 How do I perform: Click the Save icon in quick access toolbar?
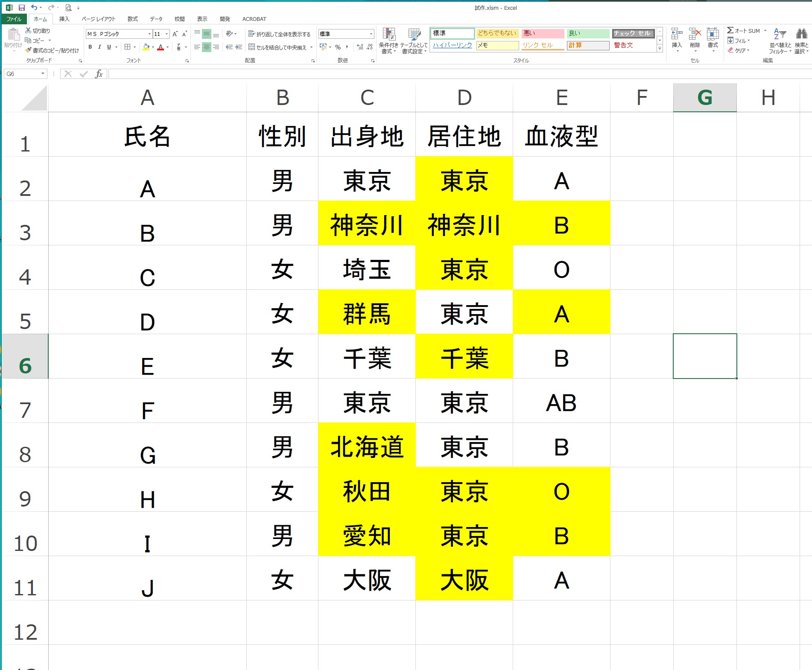point(22,8)
